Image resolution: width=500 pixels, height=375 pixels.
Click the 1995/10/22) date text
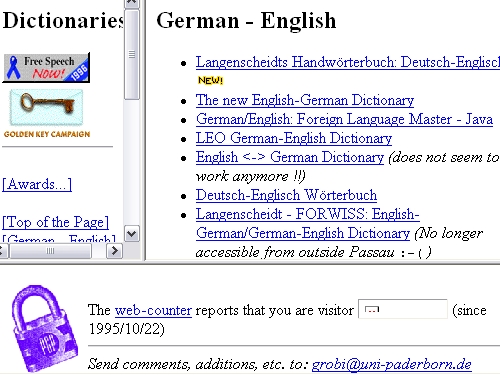coord(126,329)
